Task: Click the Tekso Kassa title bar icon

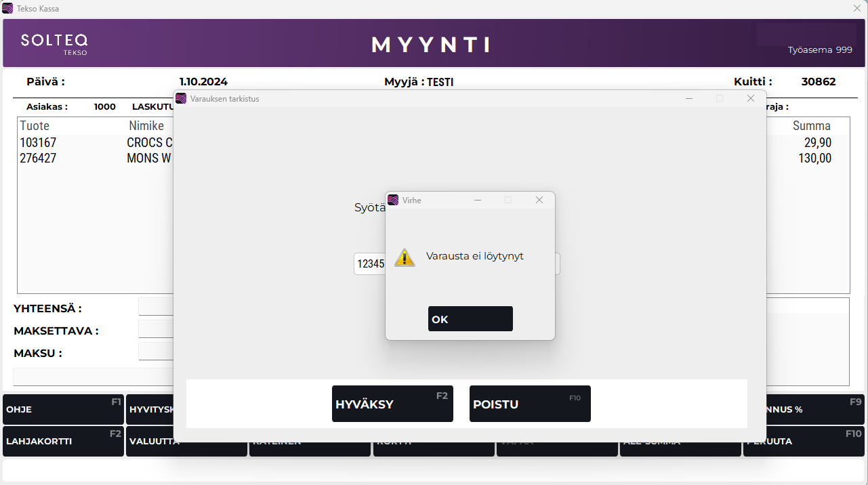Action: [7, 8]
